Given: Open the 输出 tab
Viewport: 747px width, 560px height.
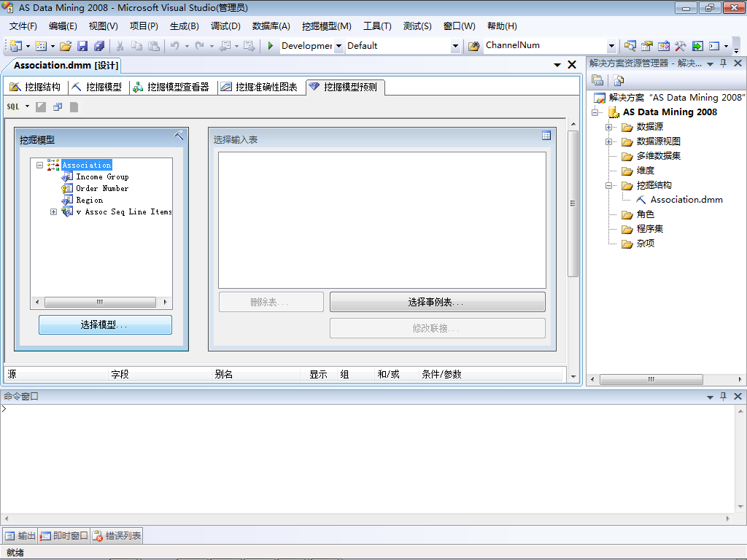Looking at the screenshot, I should click(20, 536).
